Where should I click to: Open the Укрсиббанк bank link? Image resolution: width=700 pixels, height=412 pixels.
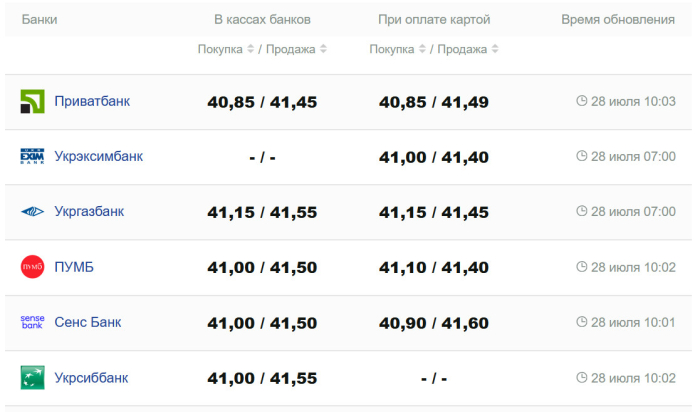click(91, 378)
